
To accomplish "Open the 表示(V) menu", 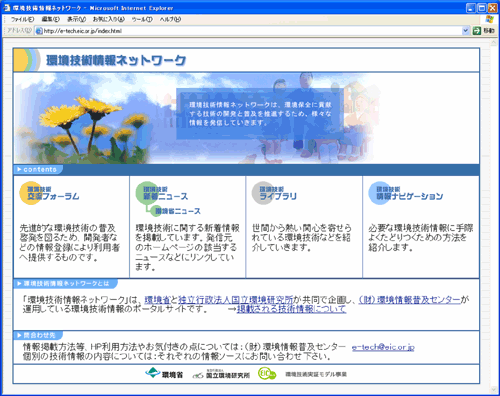I will (x=76, y=19).
